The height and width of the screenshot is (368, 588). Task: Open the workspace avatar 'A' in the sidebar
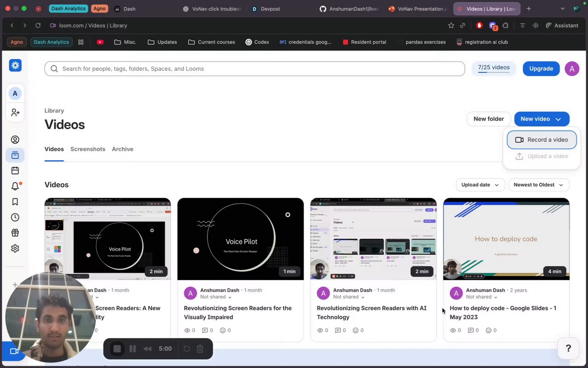click(x=15, y=93)
